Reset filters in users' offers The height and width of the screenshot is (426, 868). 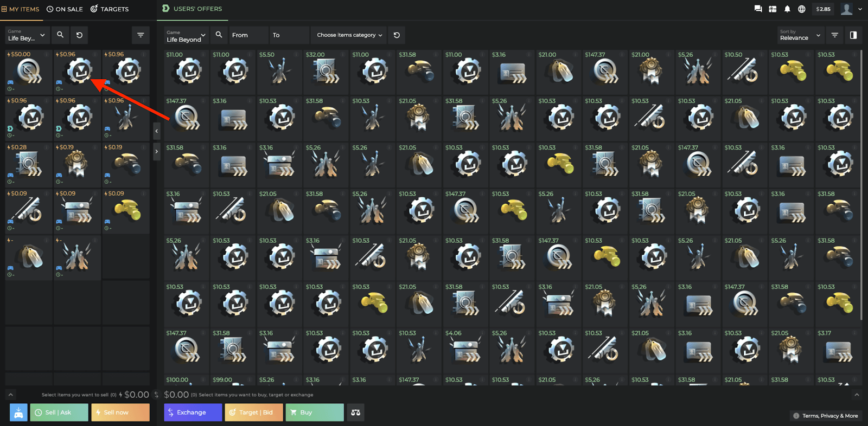coord(397,35)
